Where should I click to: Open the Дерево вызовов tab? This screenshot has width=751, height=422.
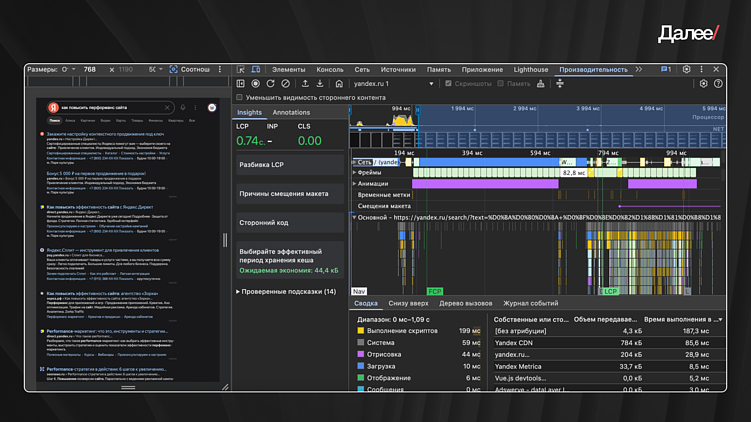coord(466,303)
